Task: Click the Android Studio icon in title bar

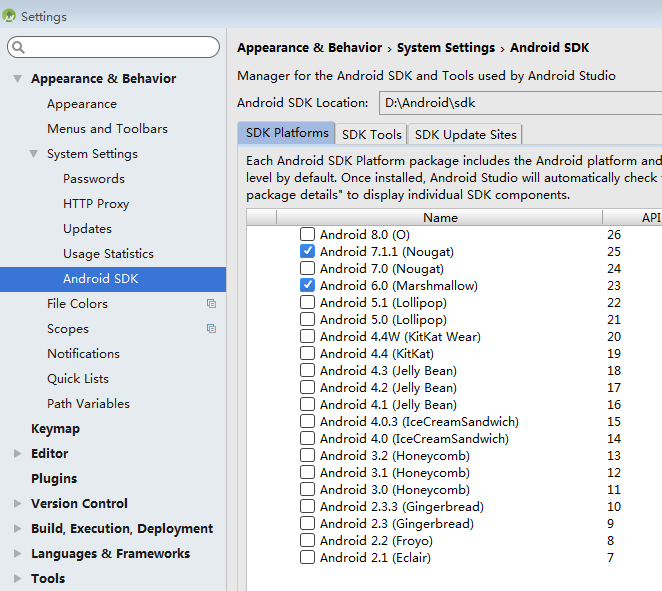Action: pos(9,16)
